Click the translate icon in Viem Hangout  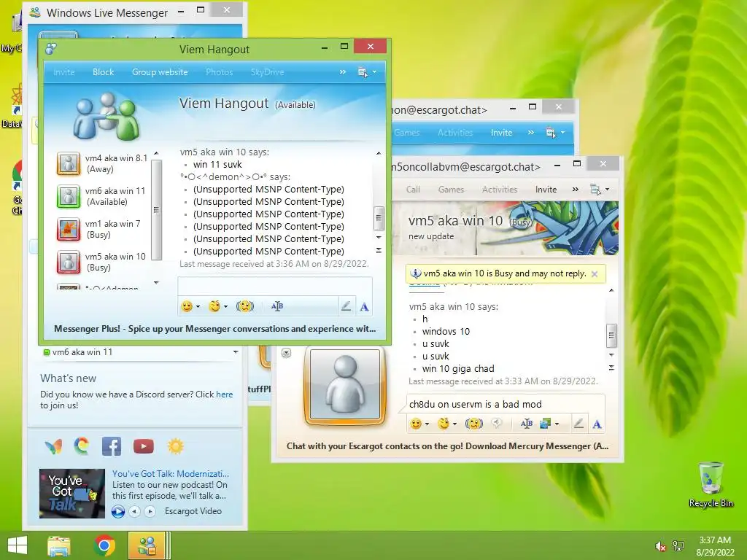coord(276,306)
